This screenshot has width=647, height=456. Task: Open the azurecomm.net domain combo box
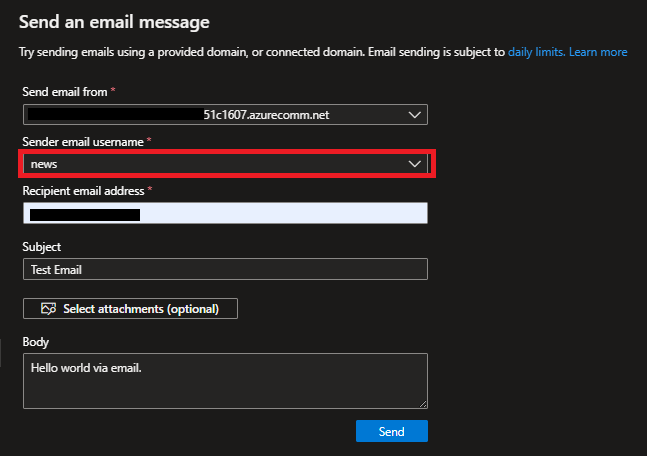[x=225, y=116]
